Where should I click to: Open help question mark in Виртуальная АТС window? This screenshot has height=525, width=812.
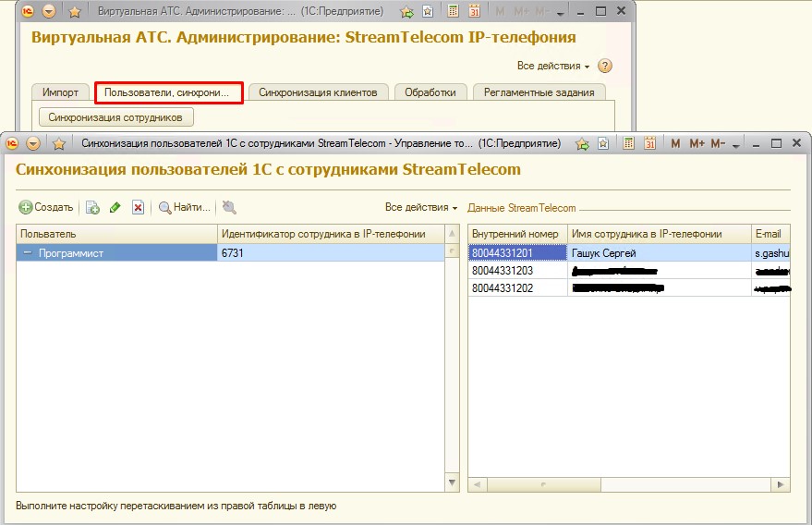[x=605, y=66]
